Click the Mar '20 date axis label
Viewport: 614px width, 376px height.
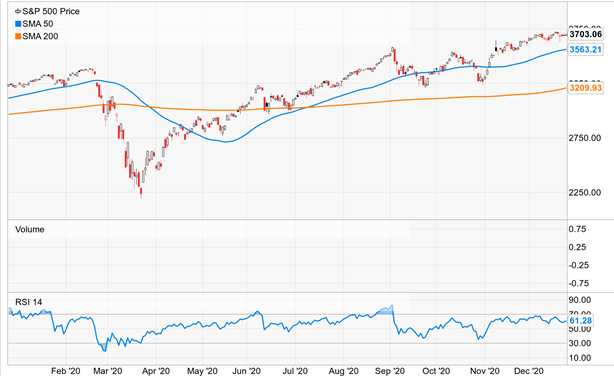click(108, 371)
